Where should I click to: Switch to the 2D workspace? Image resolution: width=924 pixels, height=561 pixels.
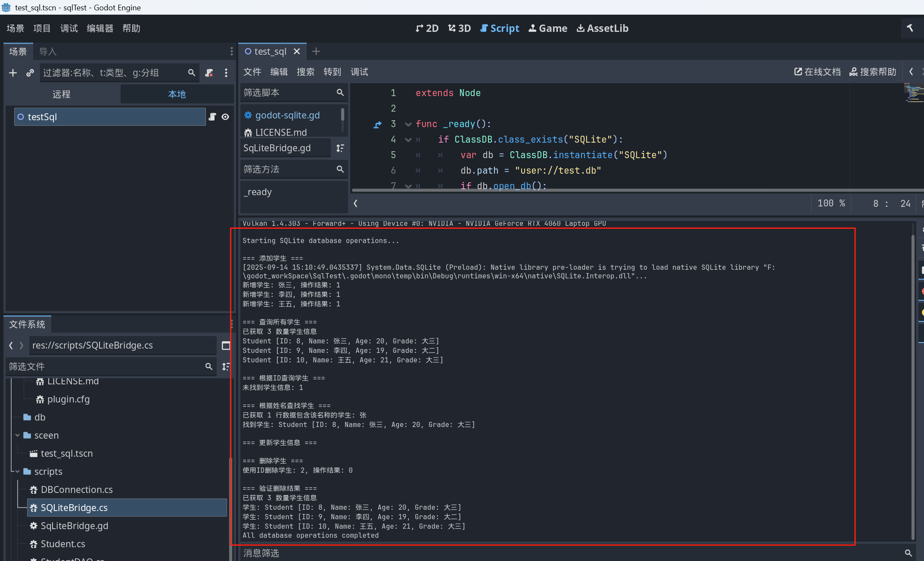click(427, 28)
